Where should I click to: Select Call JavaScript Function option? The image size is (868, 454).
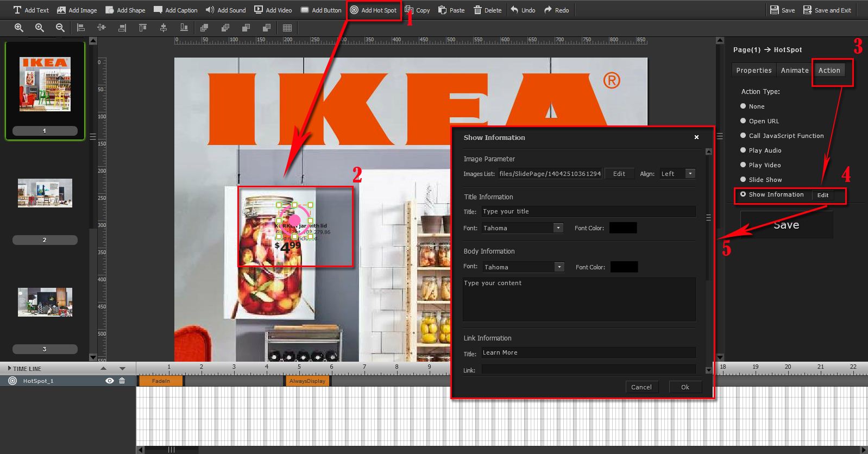782,136
